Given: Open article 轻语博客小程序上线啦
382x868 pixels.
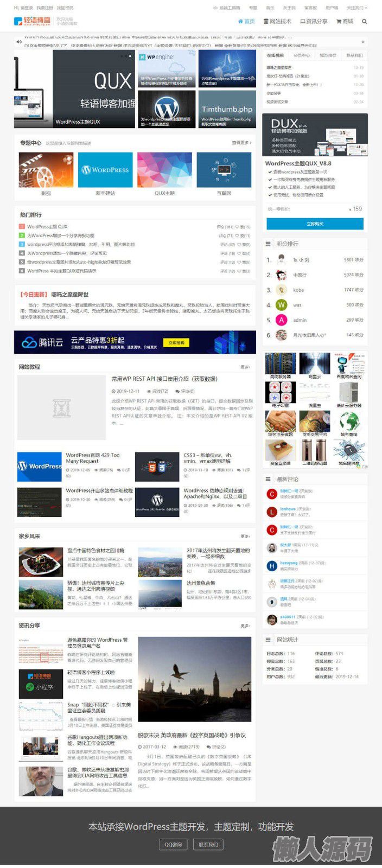Looking at the screenshot, I should coord(91,672).
